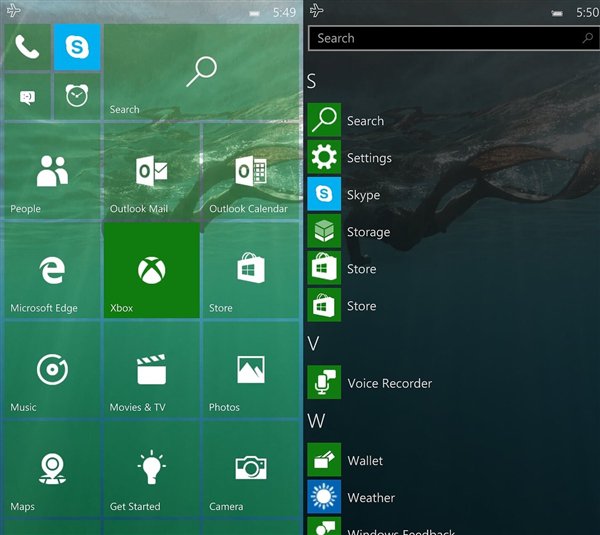
Task: Launch the Camera tile
Action: point(250,468)
